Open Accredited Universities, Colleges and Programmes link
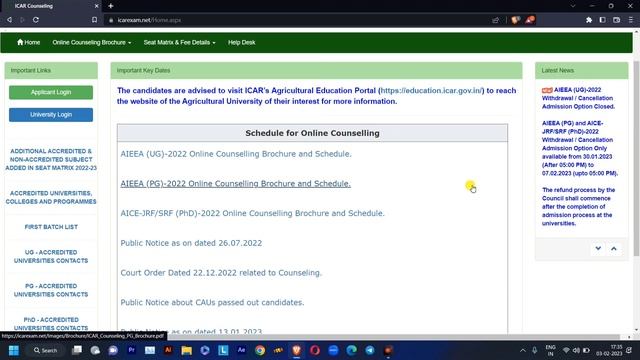Viewport: 640px width, 360px height. pyautogui.click(x=51, y=198)
